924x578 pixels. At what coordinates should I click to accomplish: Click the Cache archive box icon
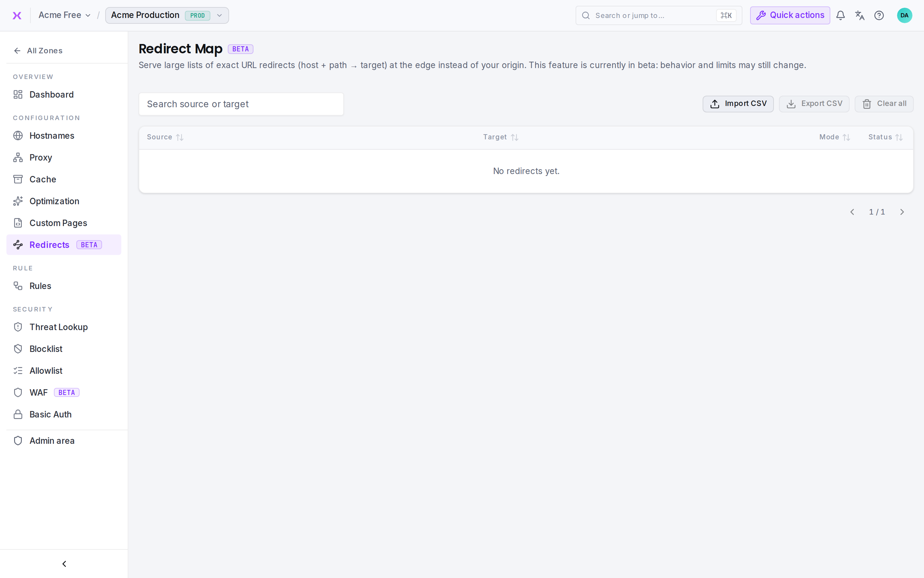(18, 179)
